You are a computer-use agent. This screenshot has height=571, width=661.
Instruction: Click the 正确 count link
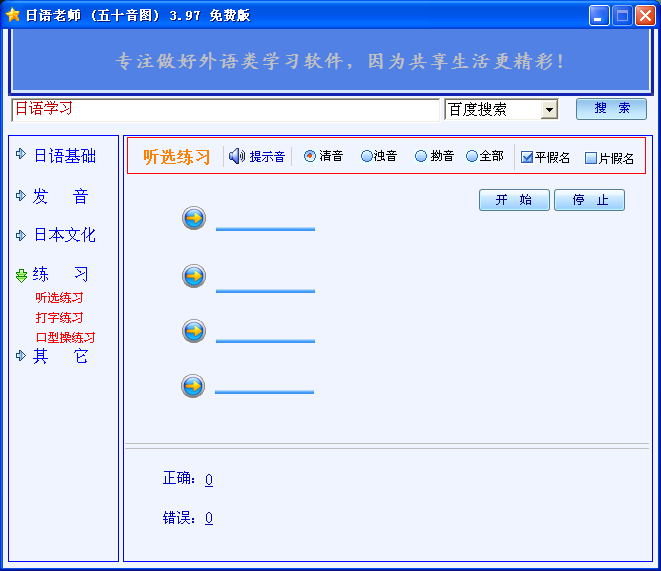point(209,480)
